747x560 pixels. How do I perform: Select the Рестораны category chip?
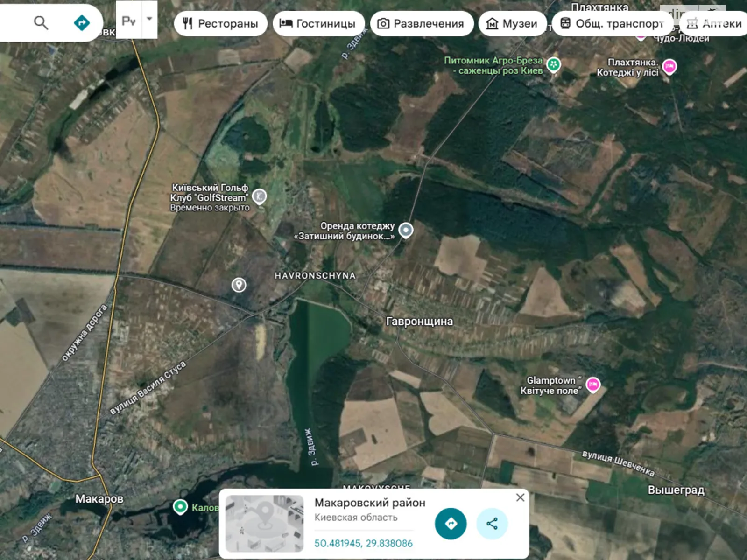click(220, 23)
